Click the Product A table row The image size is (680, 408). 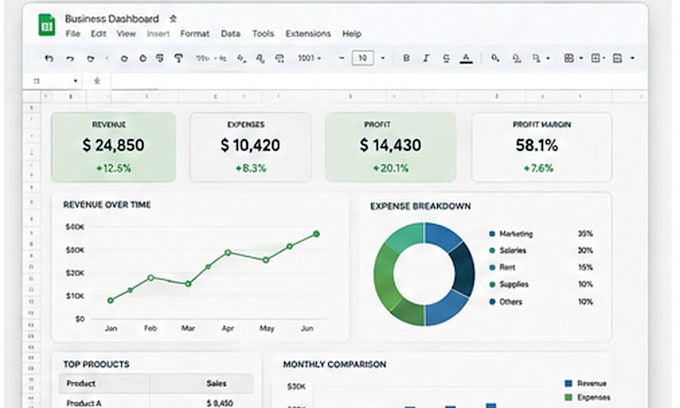coord(156,403)
